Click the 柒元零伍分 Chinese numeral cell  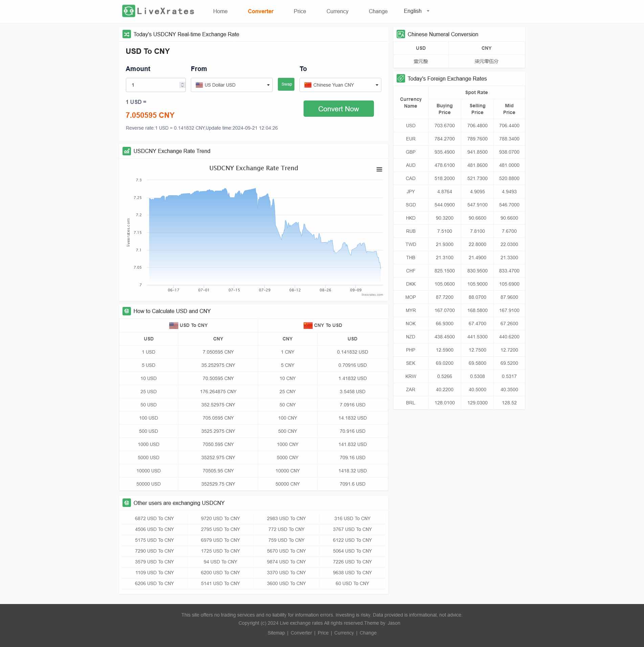pos(486,61)
